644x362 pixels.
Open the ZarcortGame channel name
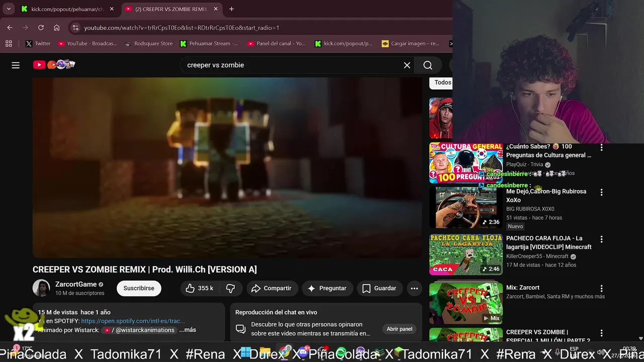tap(76, 284)
